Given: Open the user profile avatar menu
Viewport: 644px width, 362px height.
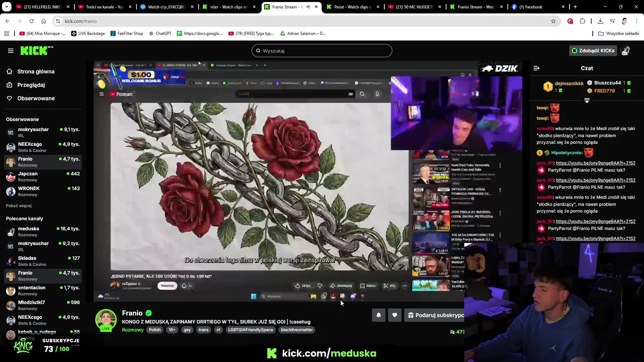Looking at the screenshot, I should click(625, 51).
